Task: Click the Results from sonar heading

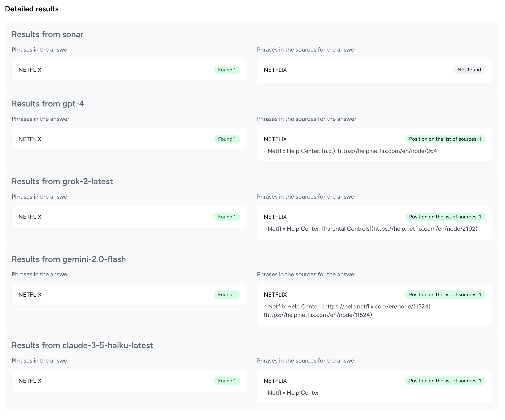Action: tap(47, 34)
